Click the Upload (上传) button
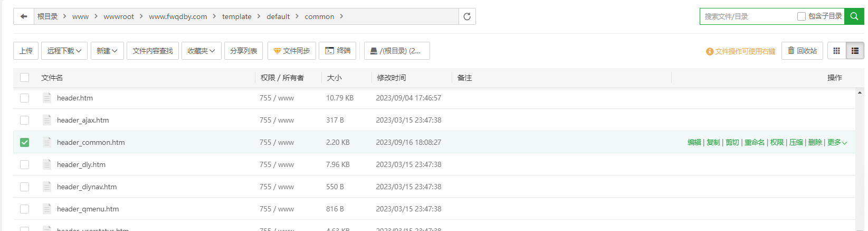The image size is (868, 231). (26, 51)
